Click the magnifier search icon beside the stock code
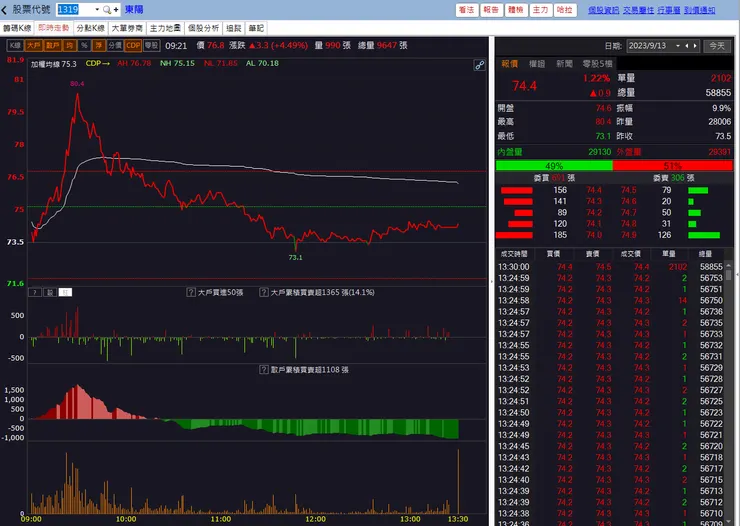740x526 pixels. 107,9
